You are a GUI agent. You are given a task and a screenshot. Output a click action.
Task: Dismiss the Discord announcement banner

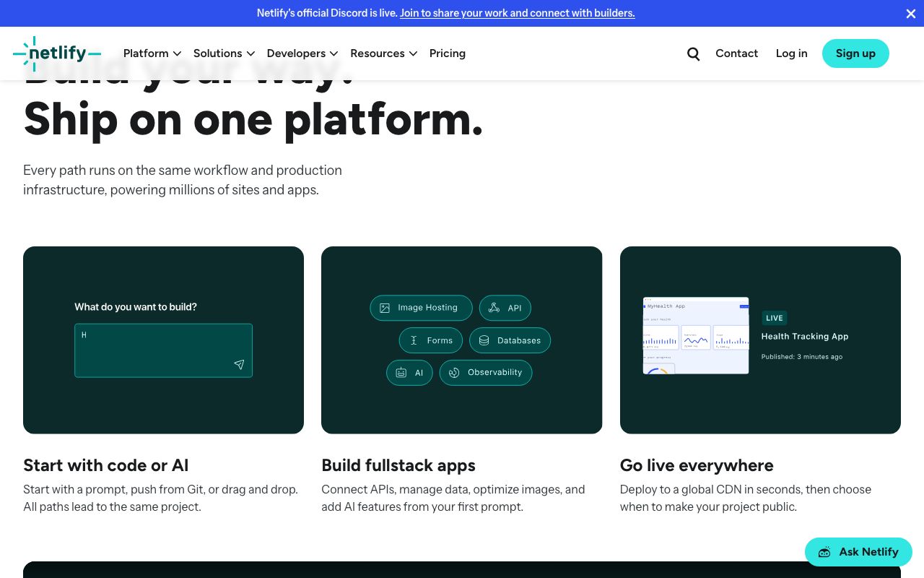[x=910, y=13]
